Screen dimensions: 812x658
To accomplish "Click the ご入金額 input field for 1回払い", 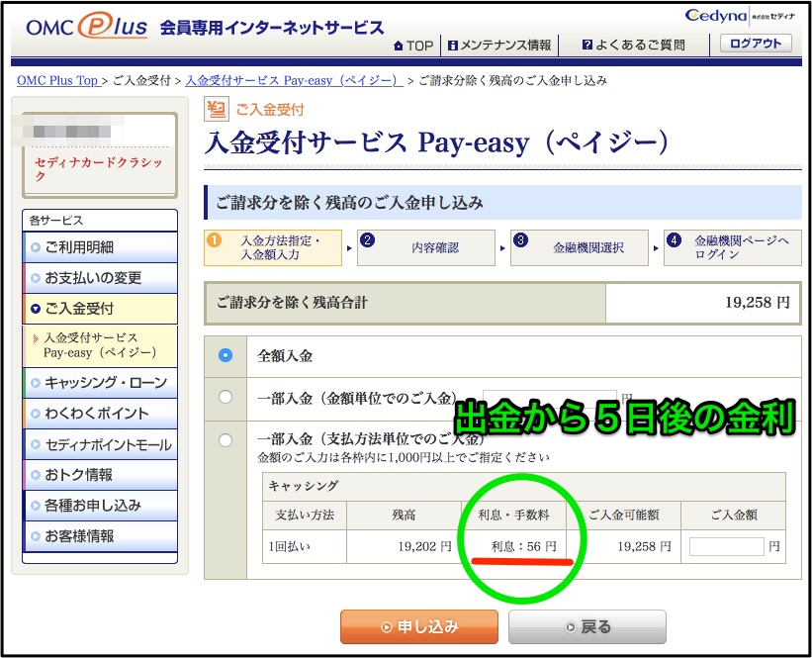I will (x=727, y=546).
